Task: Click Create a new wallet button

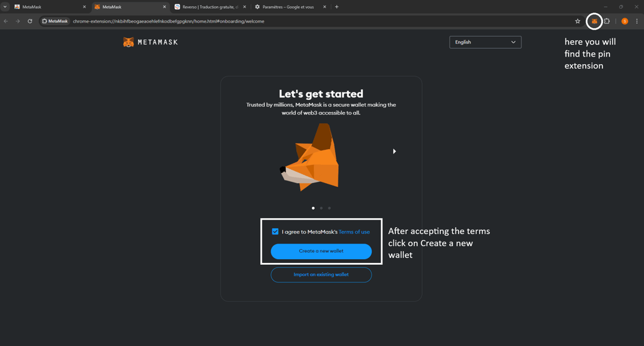Action: (321, 251)
